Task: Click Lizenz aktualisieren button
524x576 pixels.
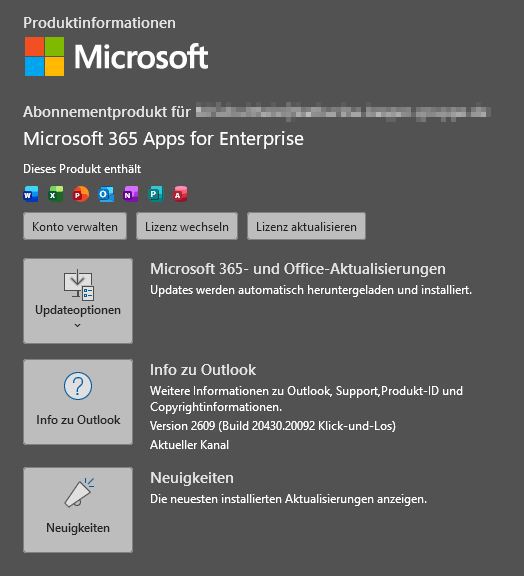Action: pos(306,226)
